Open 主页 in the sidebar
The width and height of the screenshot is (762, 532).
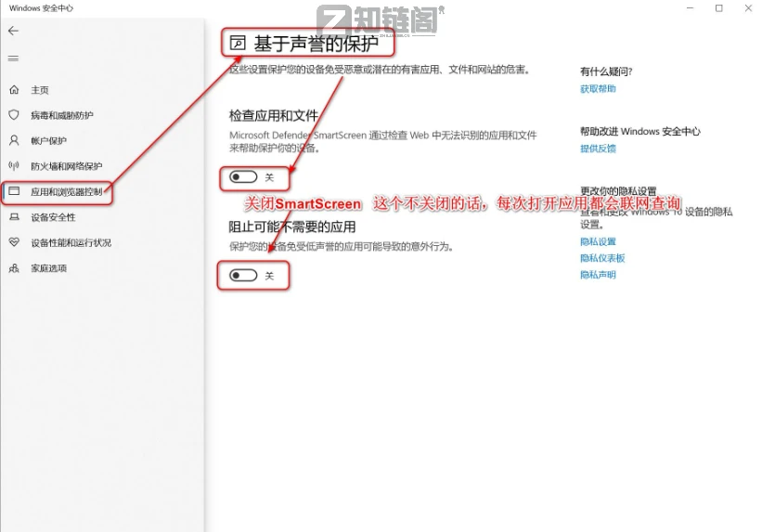pos(40,90)
